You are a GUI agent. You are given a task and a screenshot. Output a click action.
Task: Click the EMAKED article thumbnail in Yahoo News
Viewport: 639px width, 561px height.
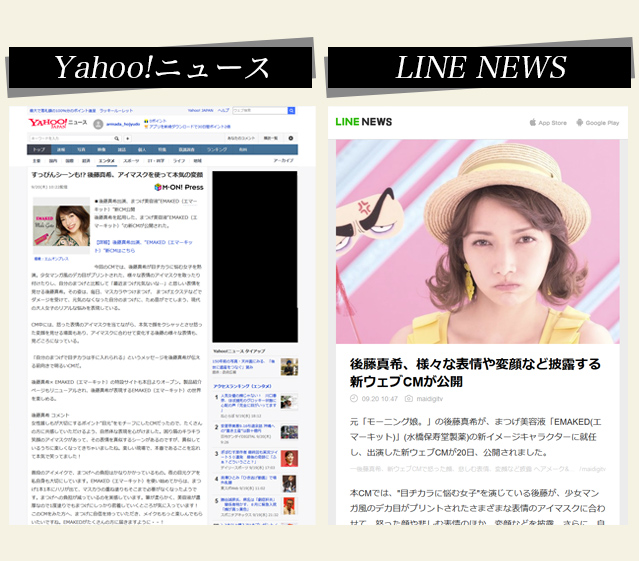point(62,226)
